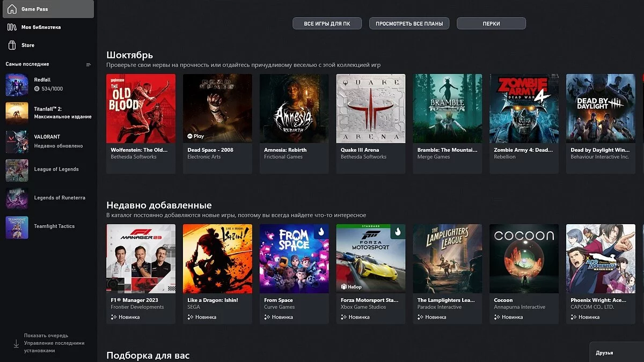Expand the Друзья panel

coord(616,353)
